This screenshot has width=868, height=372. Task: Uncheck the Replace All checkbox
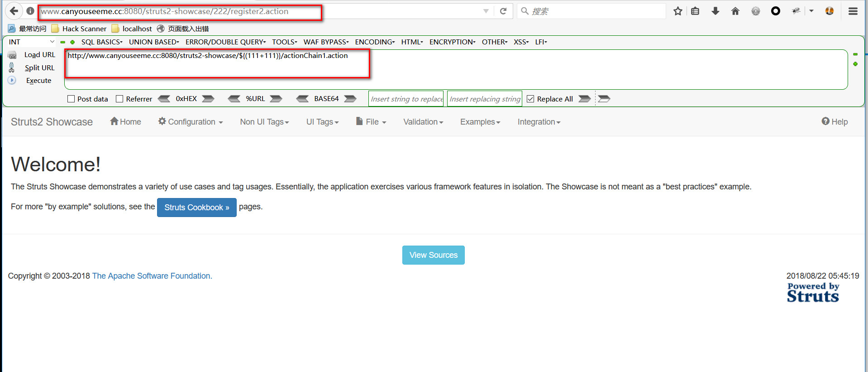[530, 99]
